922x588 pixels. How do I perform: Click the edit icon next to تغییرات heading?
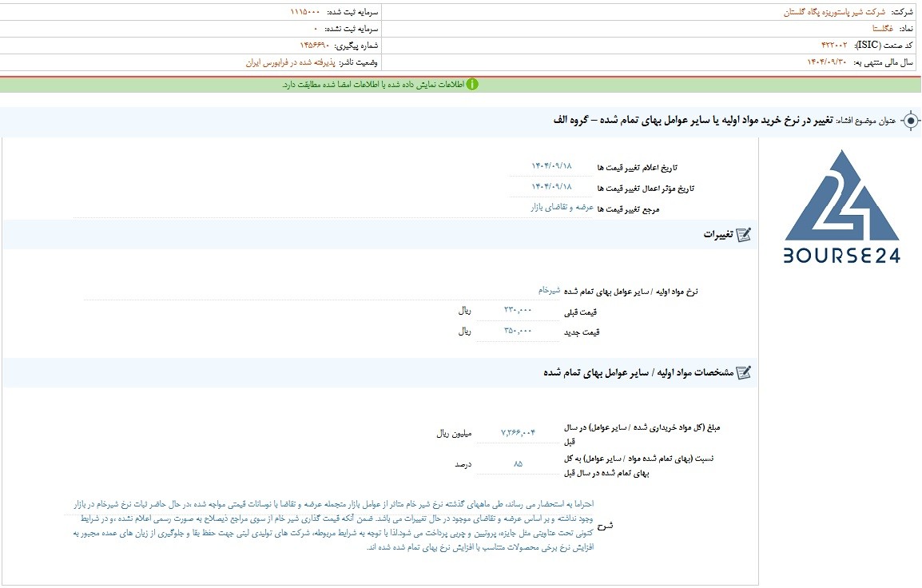(743, 235)
